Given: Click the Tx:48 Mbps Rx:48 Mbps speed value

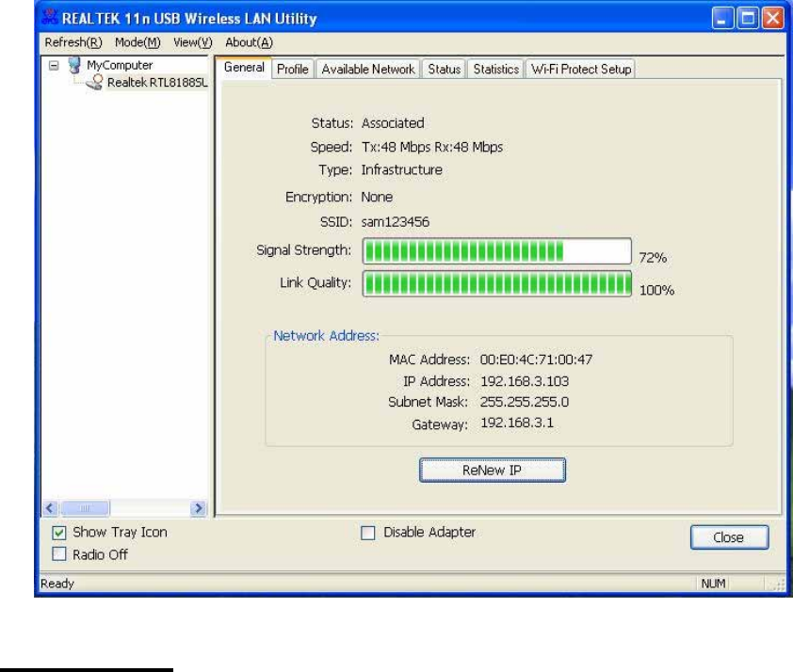Looking at the screenshot, I should (x=432, y=147).
